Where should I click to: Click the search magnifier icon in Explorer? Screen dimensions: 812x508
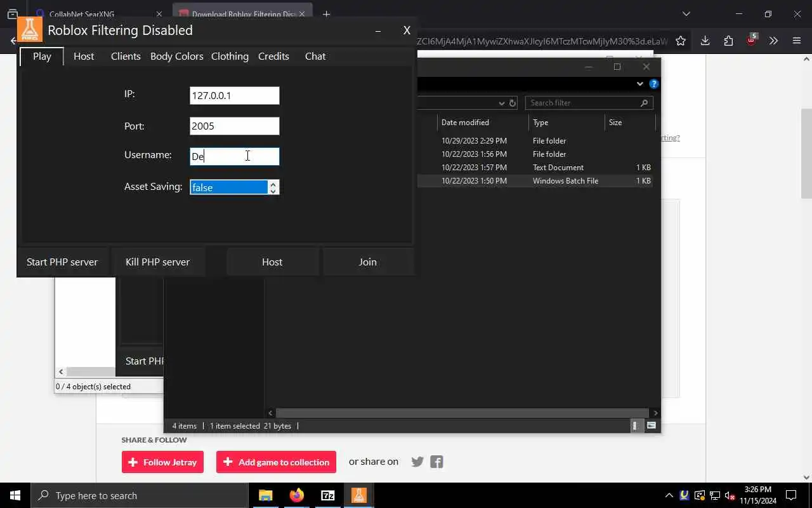pyautogui.click(x=644, y=103)
